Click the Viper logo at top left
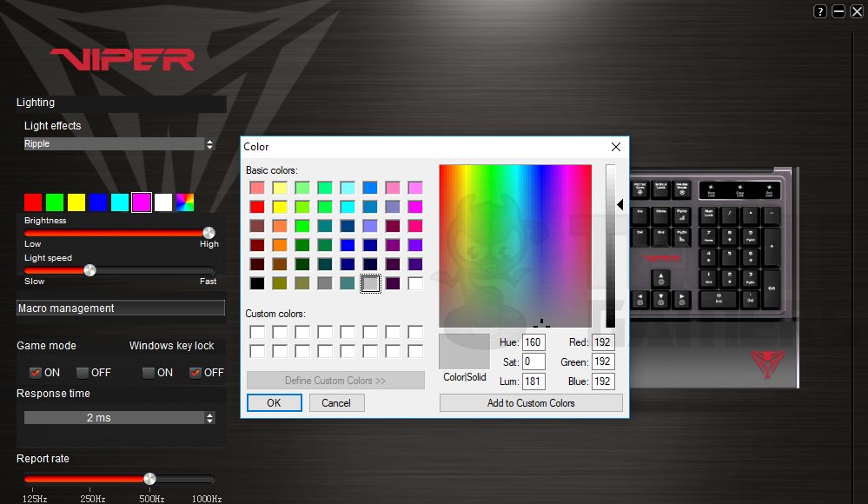 coord(122,59)
